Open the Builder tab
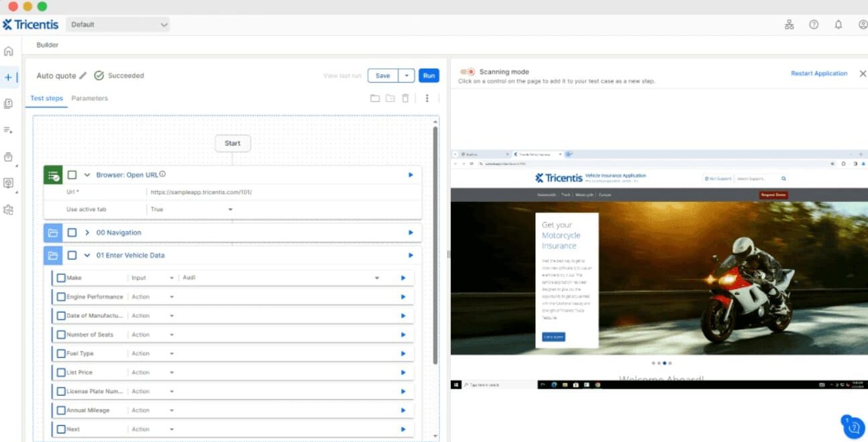The width and height of the screenshot is (868, 442). click(48, 45)
